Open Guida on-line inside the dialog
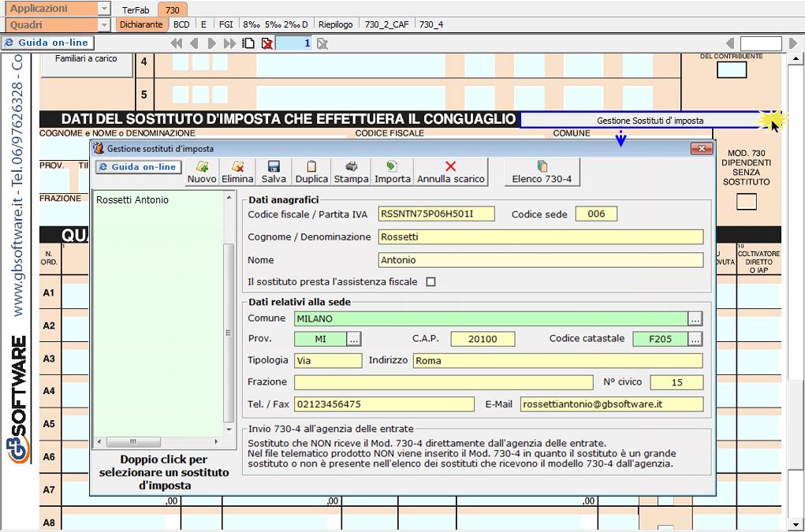 138,167
